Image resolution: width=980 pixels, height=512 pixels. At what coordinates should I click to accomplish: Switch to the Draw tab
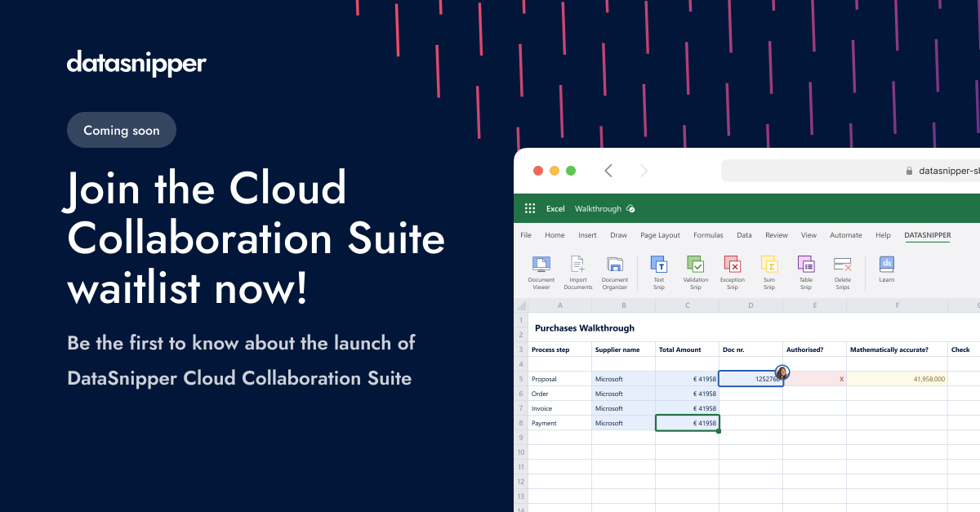(618, 235)
